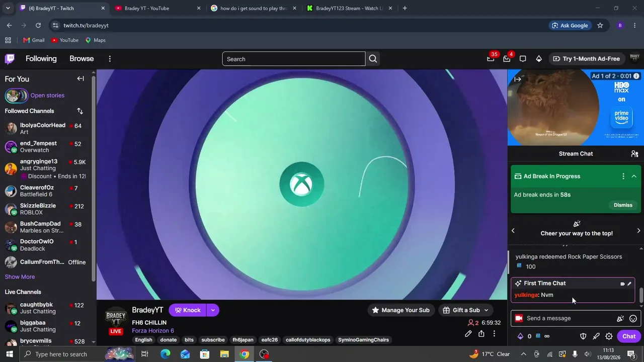Open the Ad Break card options menu

pyautogui.click(x=623, y=176)
